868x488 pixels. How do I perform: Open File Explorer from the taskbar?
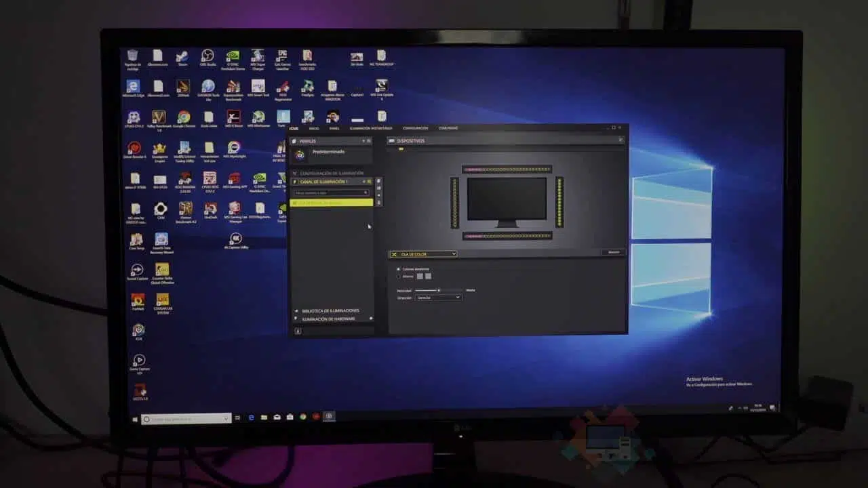[264, 418]
